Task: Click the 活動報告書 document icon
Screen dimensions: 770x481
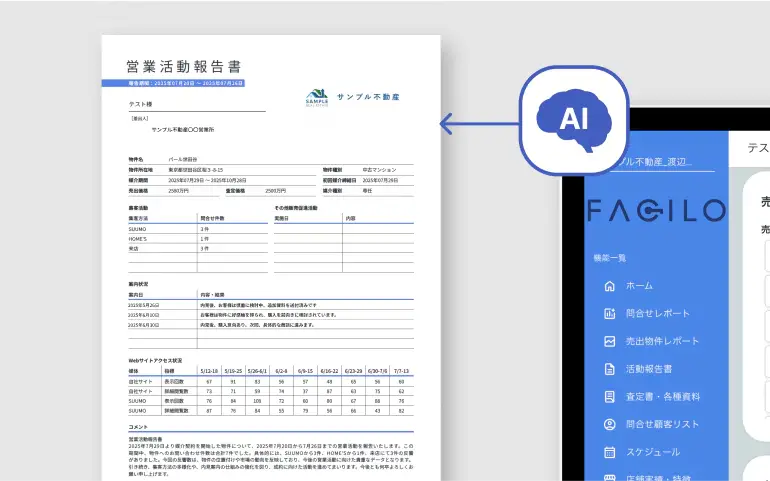Action: (x=608, y=369)
